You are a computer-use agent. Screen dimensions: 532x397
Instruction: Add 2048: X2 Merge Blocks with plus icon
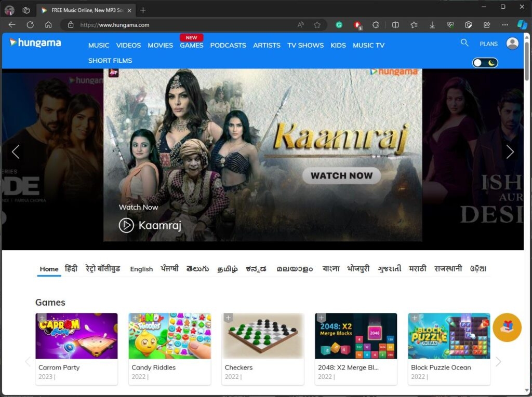321,318
